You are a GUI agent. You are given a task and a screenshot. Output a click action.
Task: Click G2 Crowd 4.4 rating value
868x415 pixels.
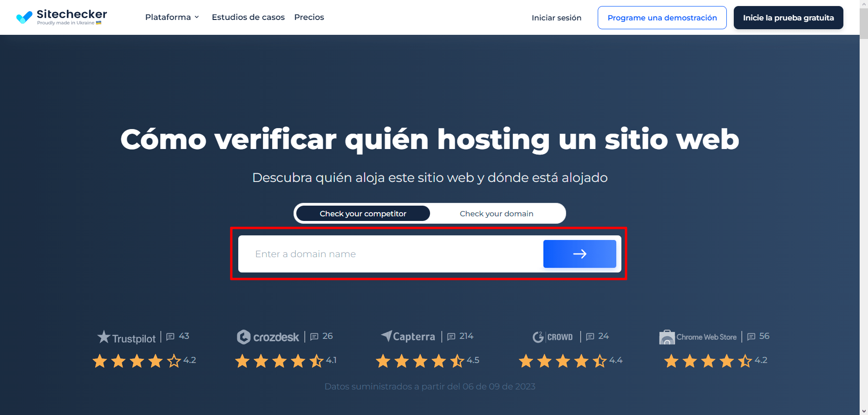coord(616,360)
